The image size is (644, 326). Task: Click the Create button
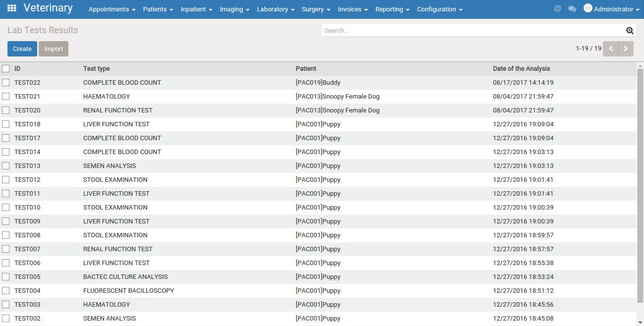pyautogui.click(x=22, y=49)
